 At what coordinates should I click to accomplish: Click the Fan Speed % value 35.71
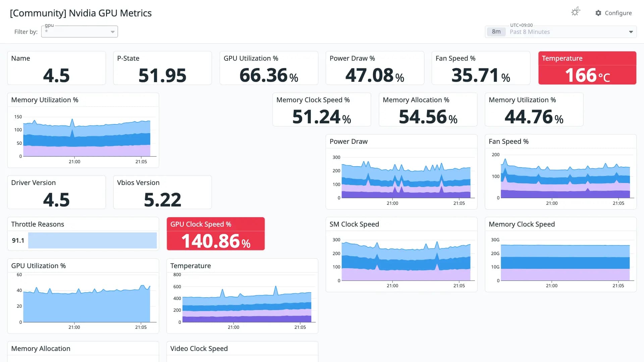pyautogui.click(x=481, y=75)
